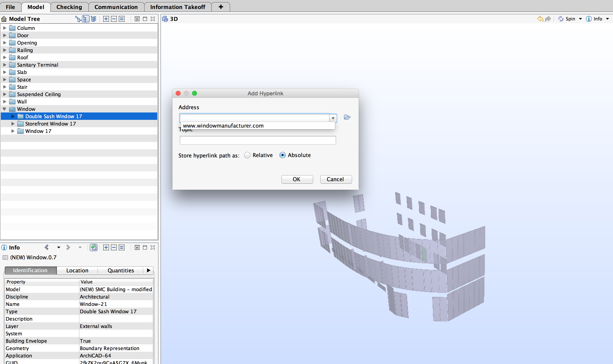Switch to the Location tab in Info panel
Screen dimensions: 613x364
77,270
